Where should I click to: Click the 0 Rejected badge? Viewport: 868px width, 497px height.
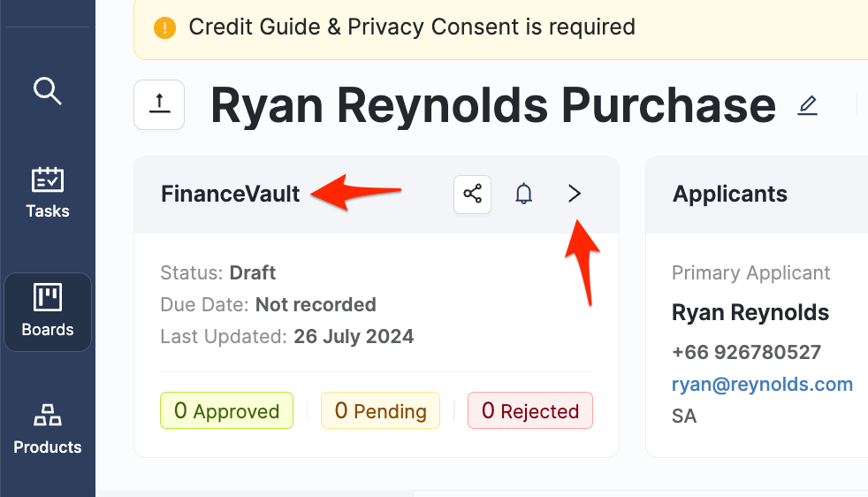530,411
